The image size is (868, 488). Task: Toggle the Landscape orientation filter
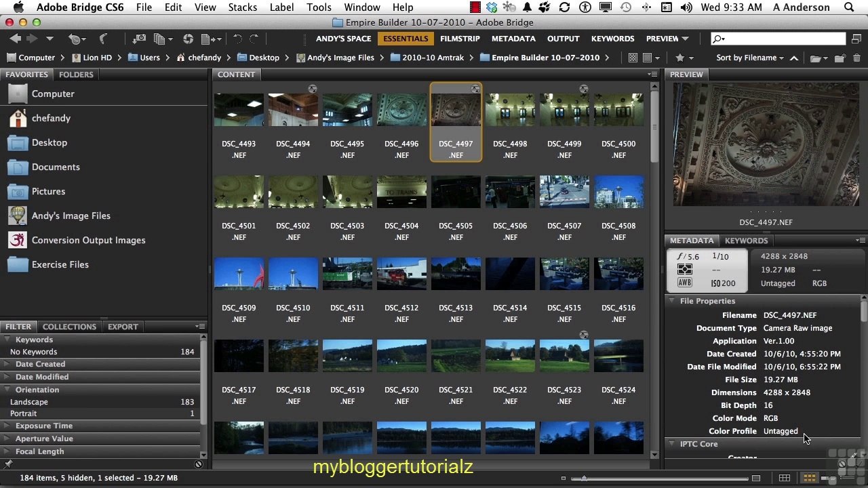point(102,402)
